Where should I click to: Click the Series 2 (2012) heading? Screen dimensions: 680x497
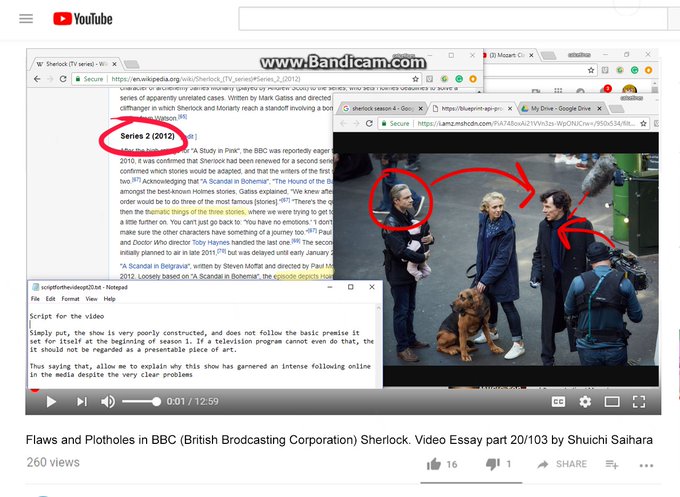coord(147,136)
